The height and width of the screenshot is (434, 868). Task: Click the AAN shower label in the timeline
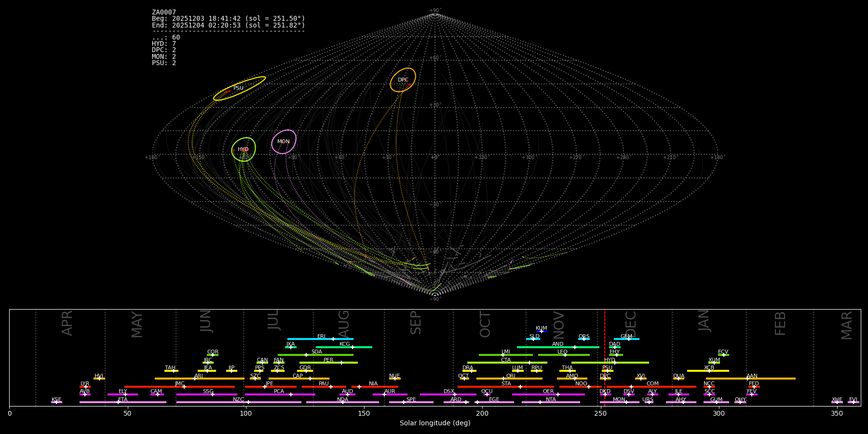pos(752,376)
